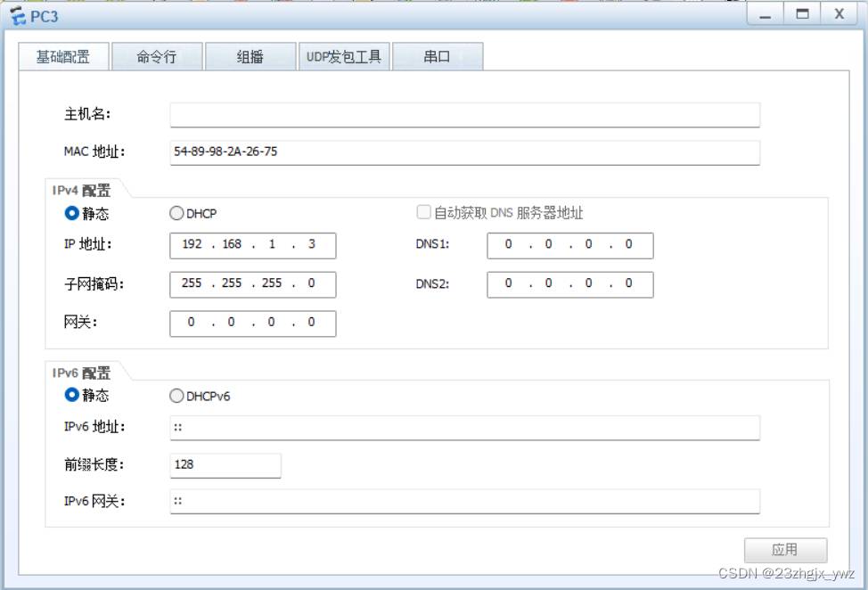Open the 串口 tab
This screenshot has width=868, height=590.
click(438, 56)
